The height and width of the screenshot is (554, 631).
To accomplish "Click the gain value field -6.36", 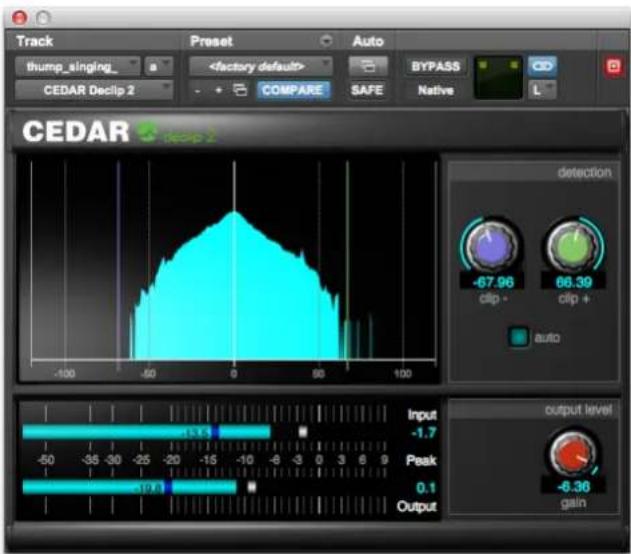I will coord(573,486).
